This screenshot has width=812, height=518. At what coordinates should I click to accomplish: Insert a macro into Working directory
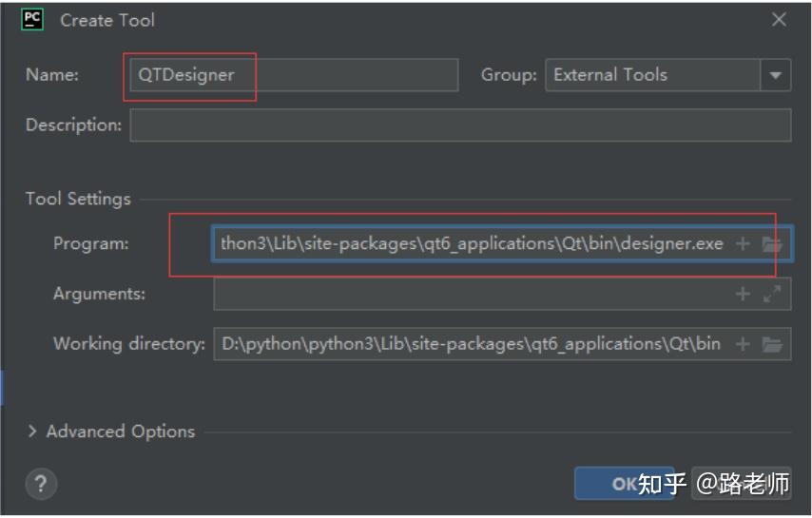pos(743,344)
